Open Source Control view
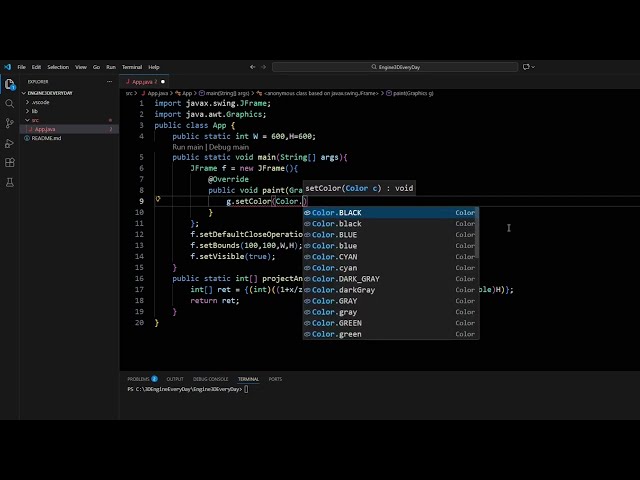 tap(9, 123)
